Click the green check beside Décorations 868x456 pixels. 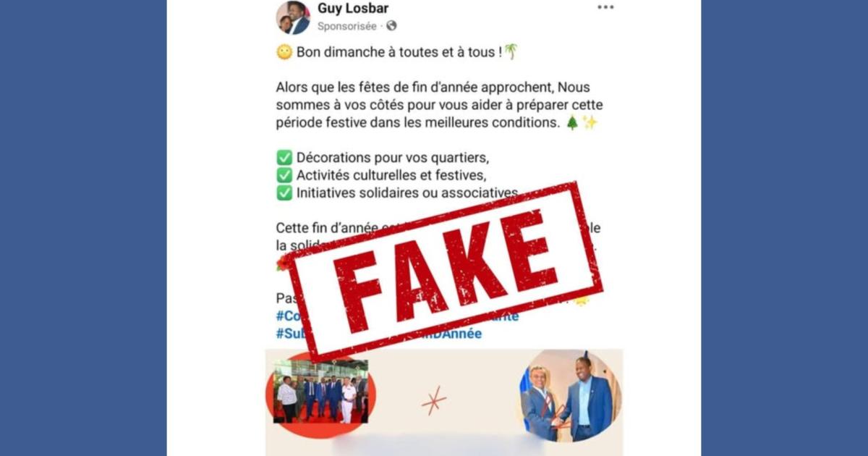click(284, 158)
